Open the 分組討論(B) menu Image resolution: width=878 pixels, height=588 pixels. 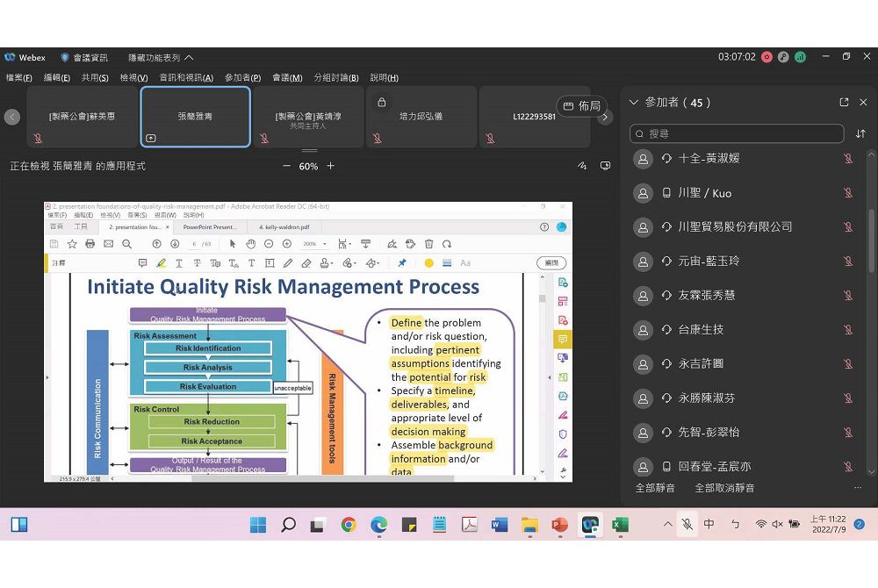(x=336, y=78)
